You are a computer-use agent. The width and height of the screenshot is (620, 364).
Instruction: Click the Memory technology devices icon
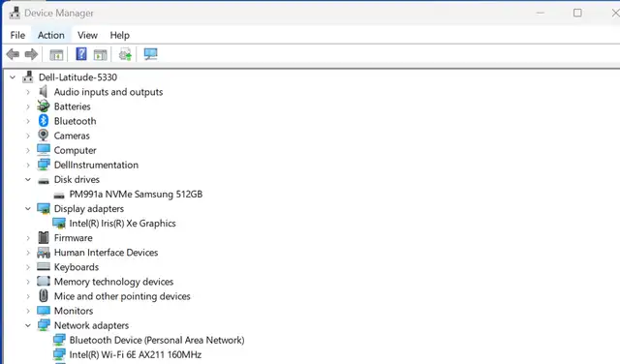tap(44, 281)
